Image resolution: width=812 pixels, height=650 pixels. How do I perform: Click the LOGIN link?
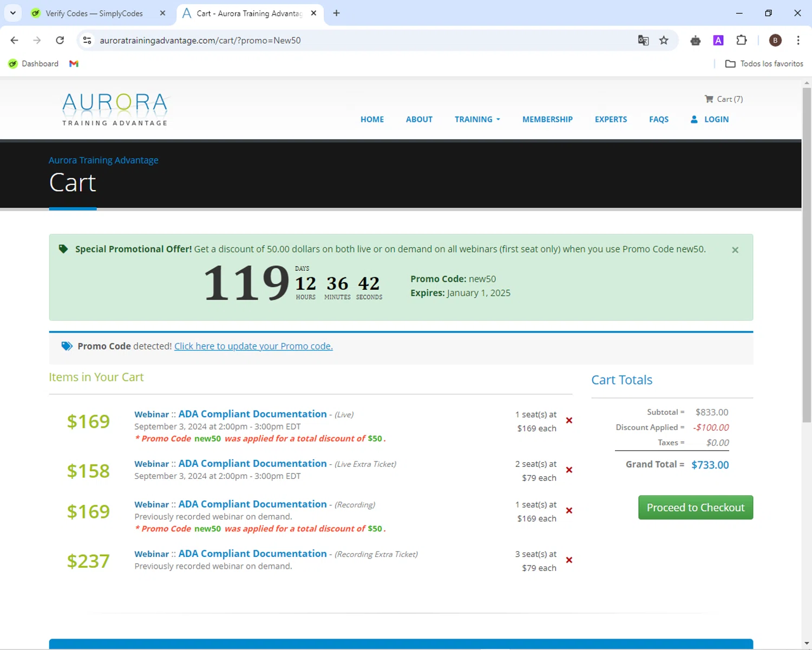click(710, 119)
